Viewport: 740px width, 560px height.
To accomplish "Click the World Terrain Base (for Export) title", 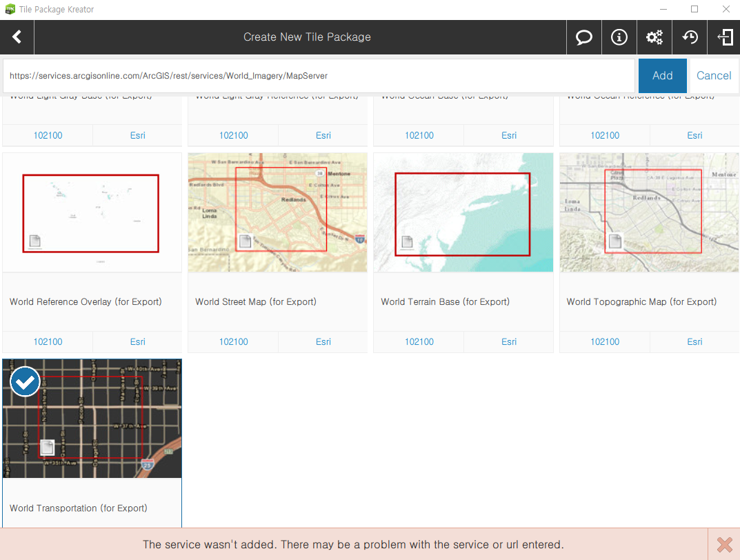I will (445, 301).
